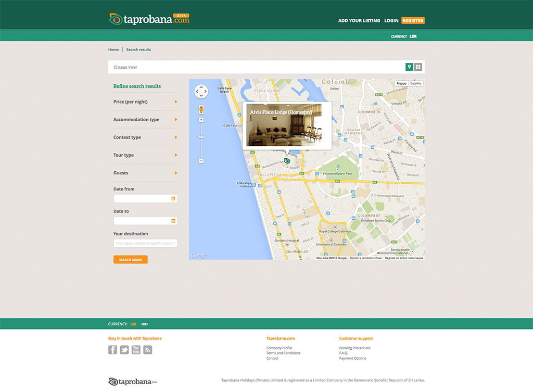Image resolution: width=533 pixels, height=392 pixels.
Task: Open Company Profile link
Action: coord(279,348)
